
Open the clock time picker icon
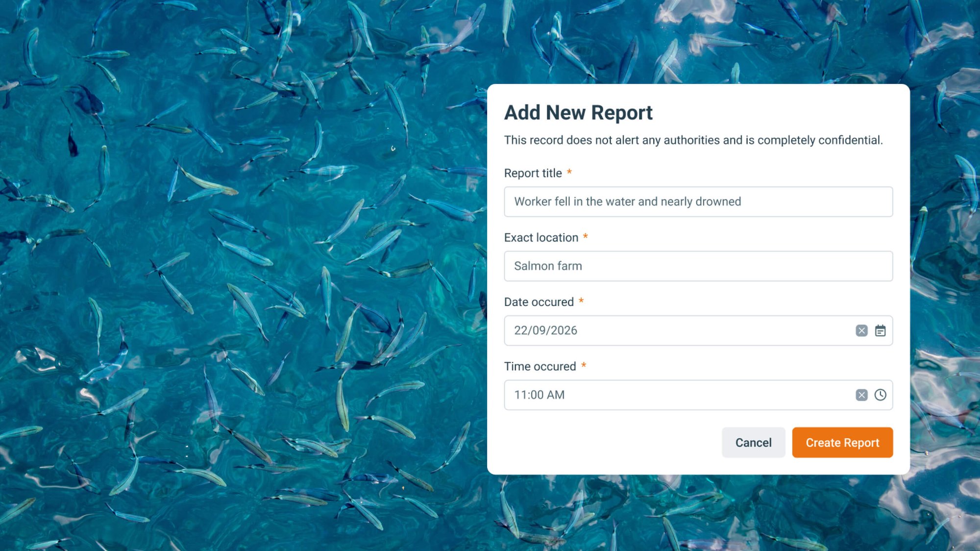[880, 395]
